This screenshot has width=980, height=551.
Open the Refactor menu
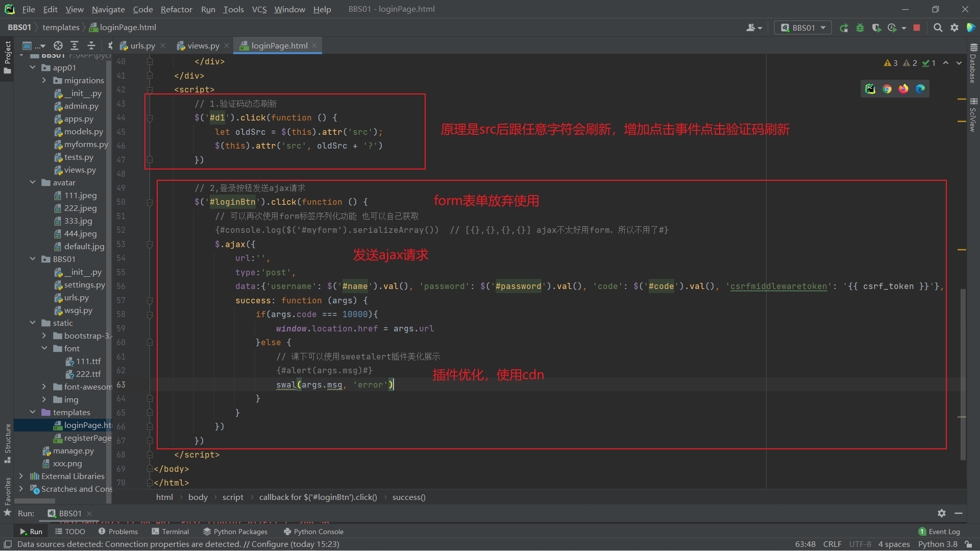pos(176,9)
